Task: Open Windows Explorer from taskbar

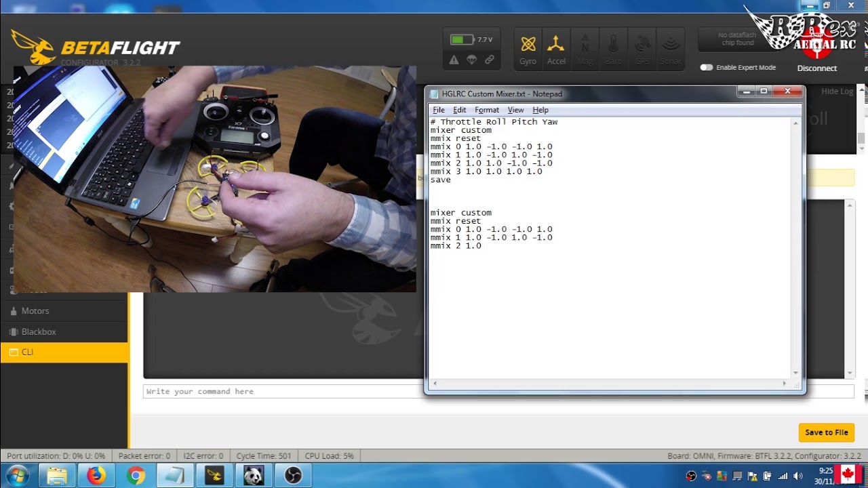Action: [57, 476]
